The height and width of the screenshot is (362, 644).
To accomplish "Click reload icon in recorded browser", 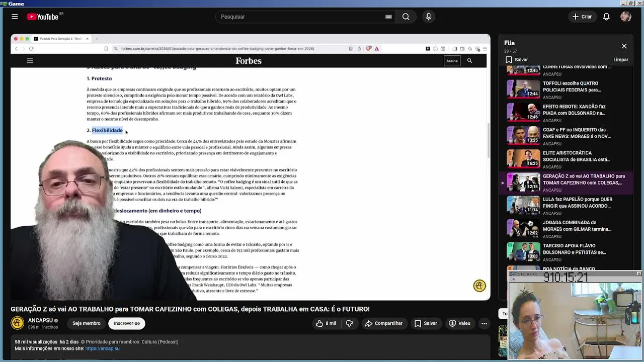I will [x=31, y=49].
